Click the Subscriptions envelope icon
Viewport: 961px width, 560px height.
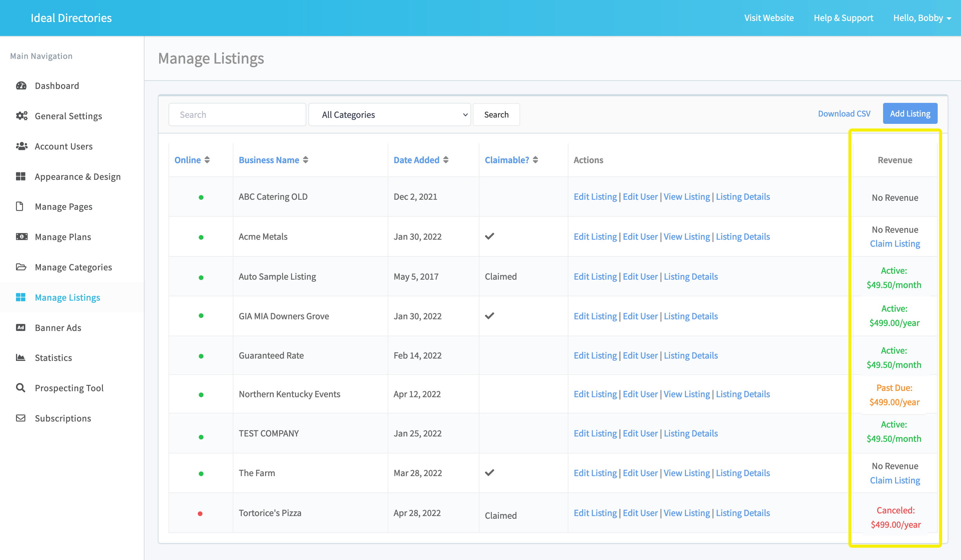[x=21, y=418]
